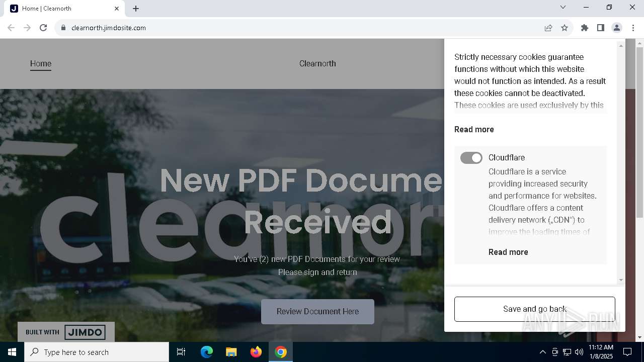The image size is (644, 362).
Task: Click Review Document Here button
Action: click(317, 311)
